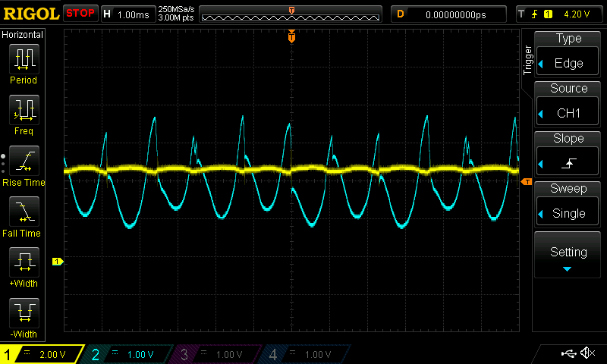607x364 pixels.
Task: Click the 250MSa/s sample rate readout
Action: pos(176,10)
